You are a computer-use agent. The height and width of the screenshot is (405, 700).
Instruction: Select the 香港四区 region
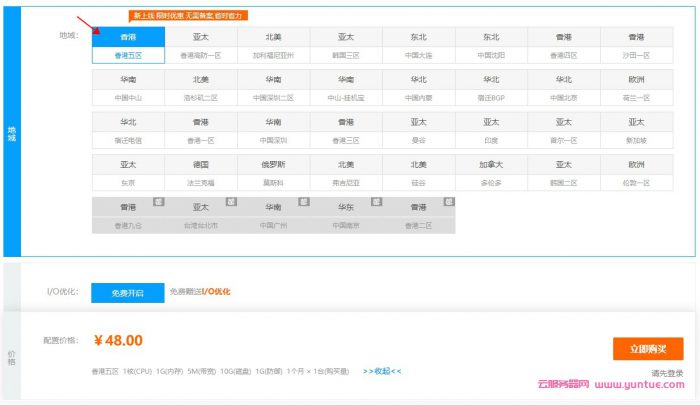coord(564,45)
